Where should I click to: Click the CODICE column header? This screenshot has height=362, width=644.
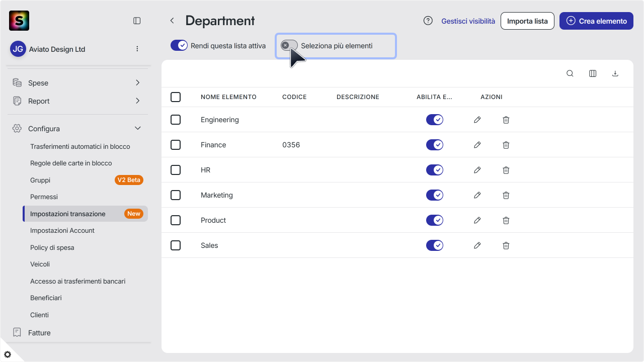pos(294,97)
